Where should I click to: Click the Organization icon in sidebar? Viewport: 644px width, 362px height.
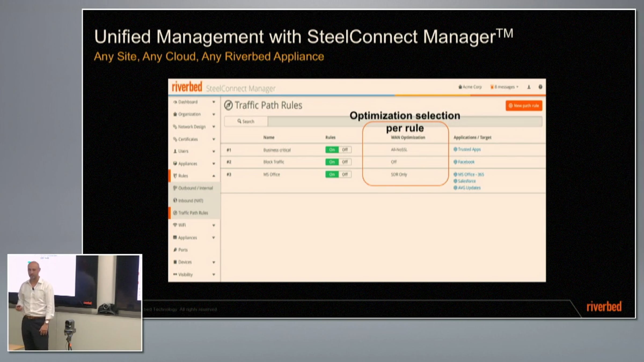tap(175, 114)
